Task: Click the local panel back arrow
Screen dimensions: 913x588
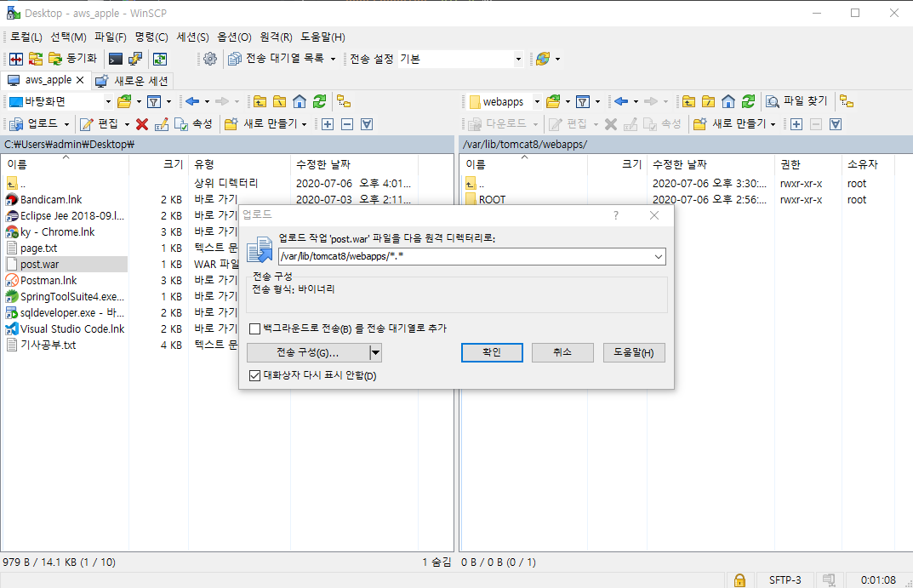Action: 192,102
